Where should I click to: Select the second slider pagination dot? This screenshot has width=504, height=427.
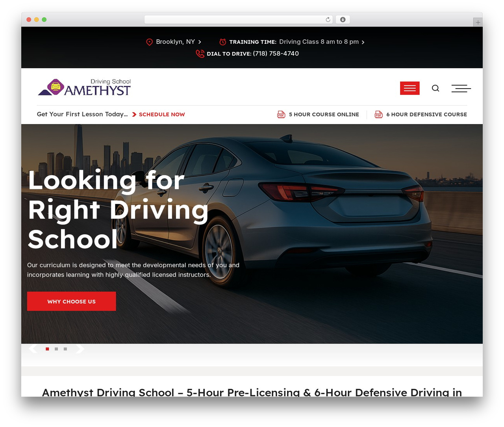point(56,349)
